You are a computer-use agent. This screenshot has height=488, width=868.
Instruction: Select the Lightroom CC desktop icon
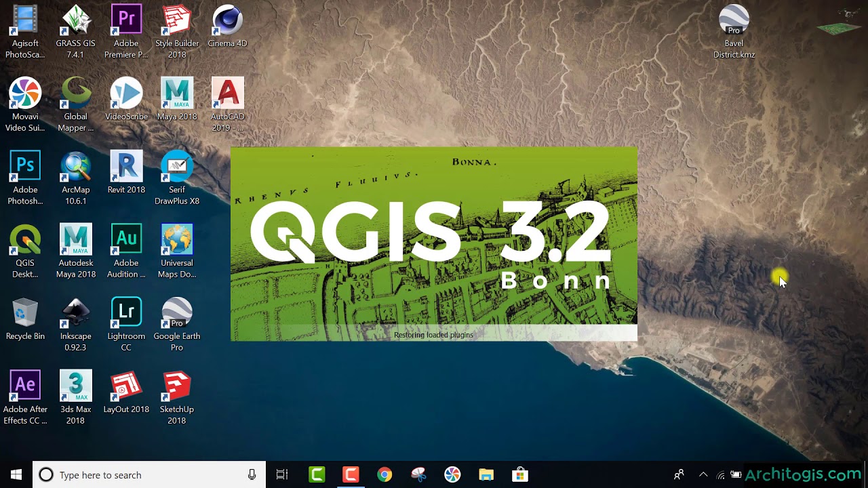(126, 324)
